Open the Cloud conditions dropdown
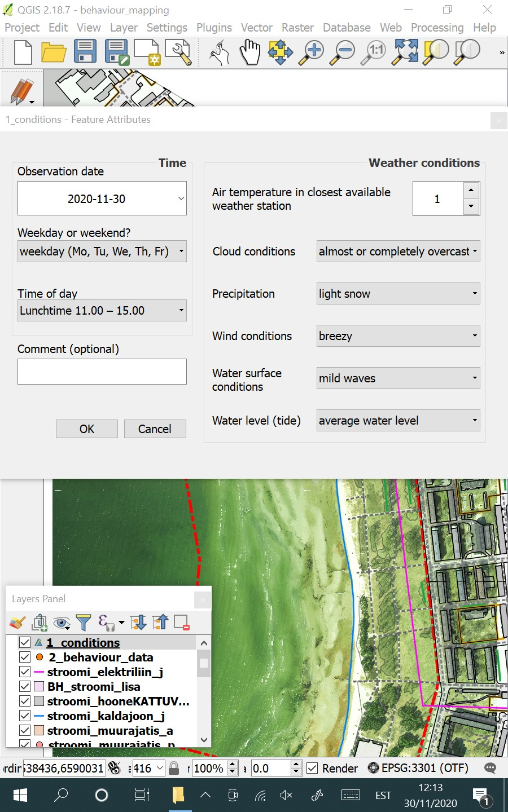Screen dimensions: 508x812 (398, 251)
